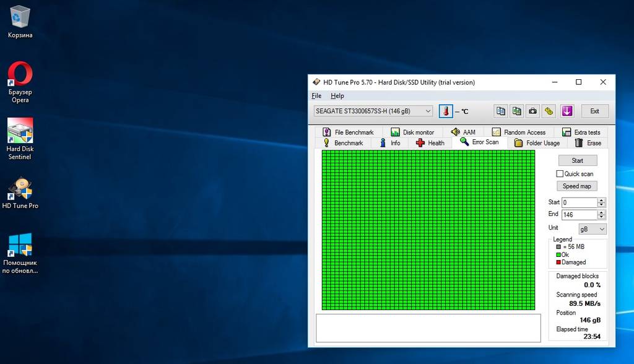Image resolution: width=634 pixels, height=364 pixels.
Task: Click the empty scan log text area
Action: click(428, 329)
